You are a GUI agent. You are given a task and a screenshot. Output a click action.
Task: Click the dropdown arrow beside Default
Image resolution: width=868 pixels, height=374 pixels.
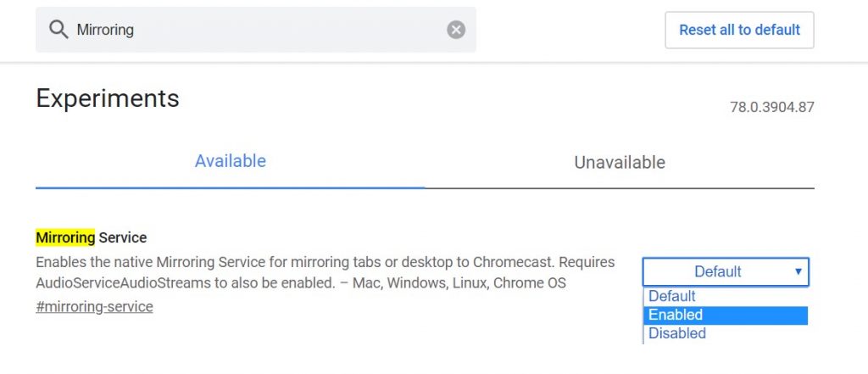point(798,271)
